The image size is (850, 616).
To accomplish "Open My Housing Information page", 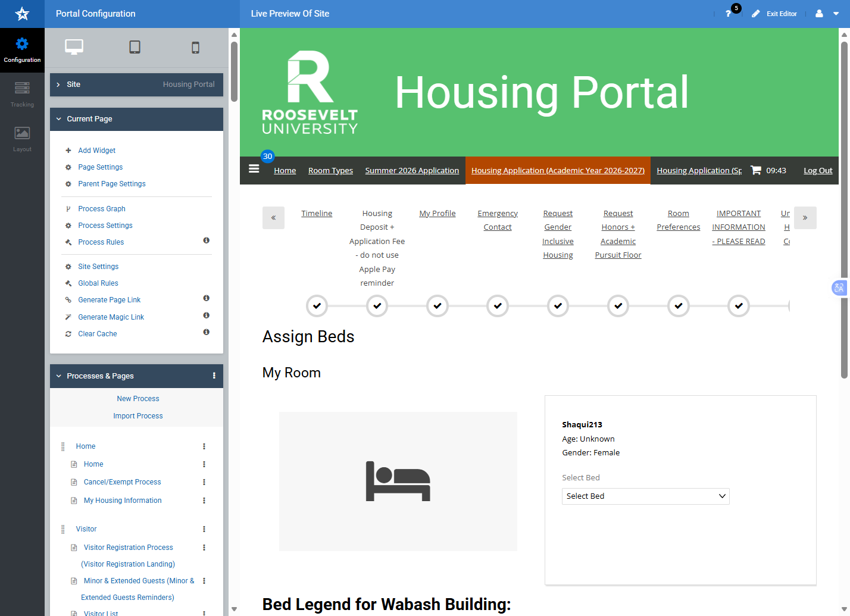I will [123, 501].
